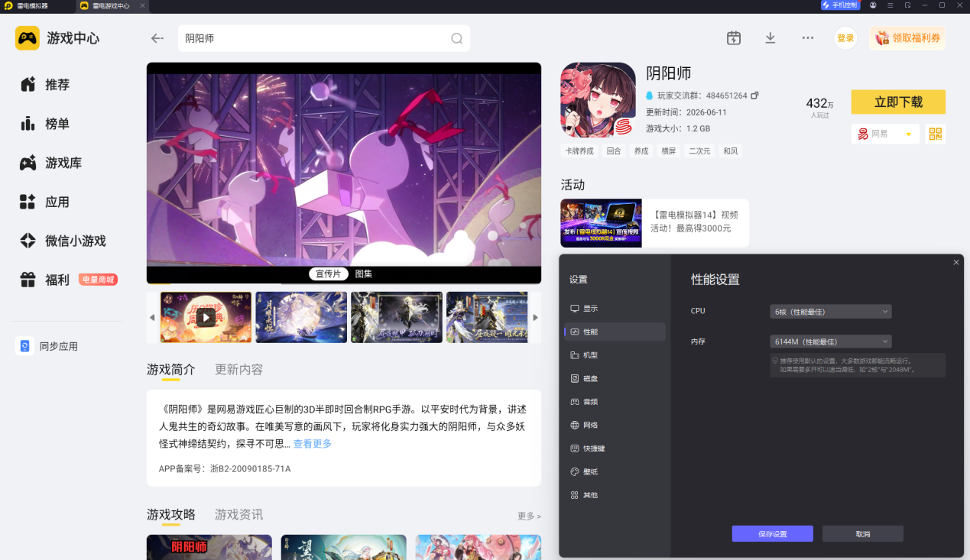Open 榜单 rankings in the sidebar
This screenshot has height=560, width=970.
click(57, 124)
